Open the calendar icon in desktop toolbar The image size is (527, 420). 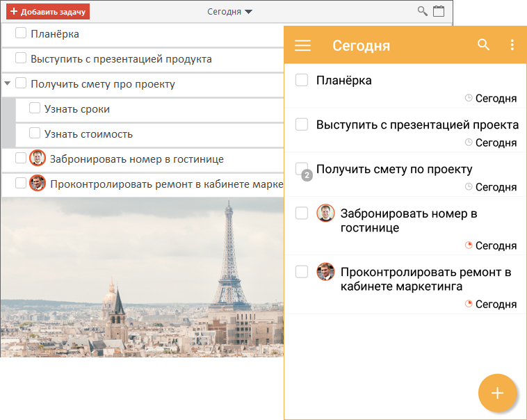pos(439,11)
